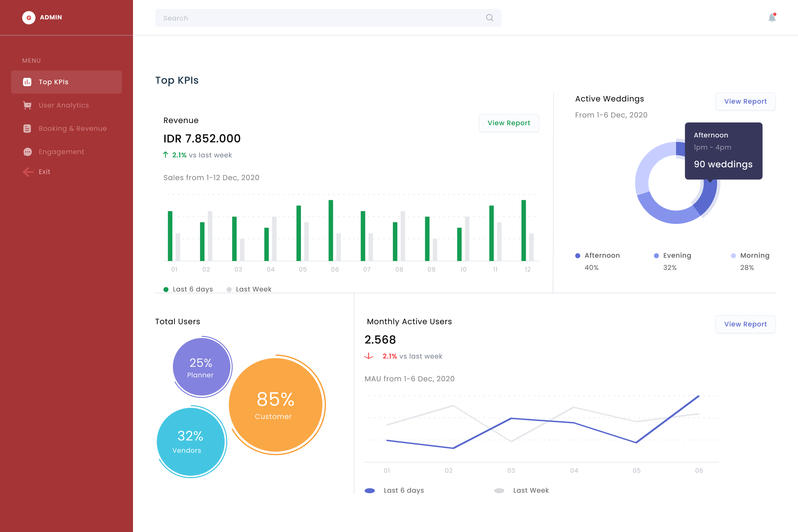798x532 pixels.
Task: Click the Top KPIs chart icon
Action: coord(27,82)
